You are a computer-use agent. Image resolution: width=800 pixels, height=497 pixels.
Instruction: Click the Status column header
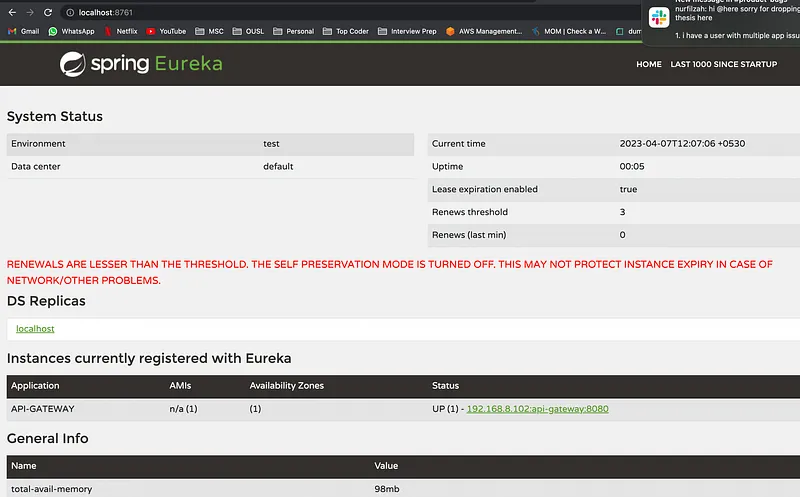tap(445, 386)
